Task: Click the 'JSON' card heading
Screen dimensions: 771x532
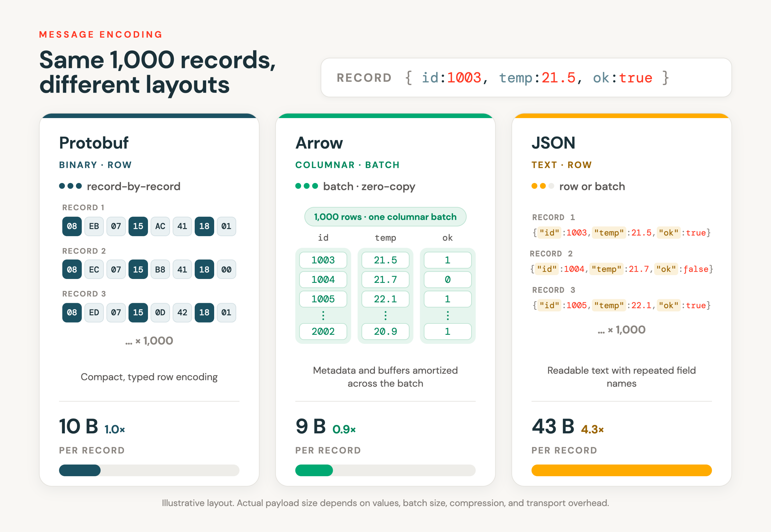Action: tap(553, 143)
